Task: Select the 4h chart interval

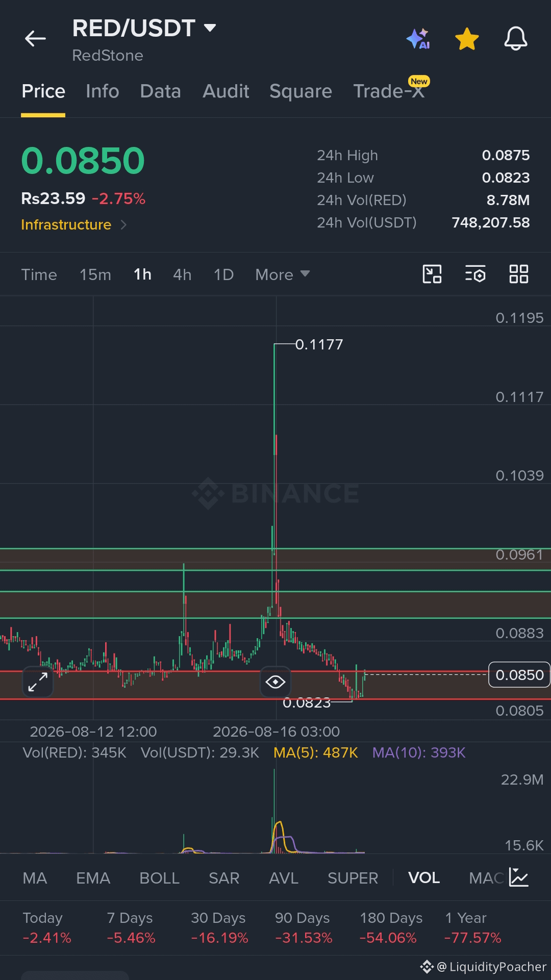Action: point(182,274)
